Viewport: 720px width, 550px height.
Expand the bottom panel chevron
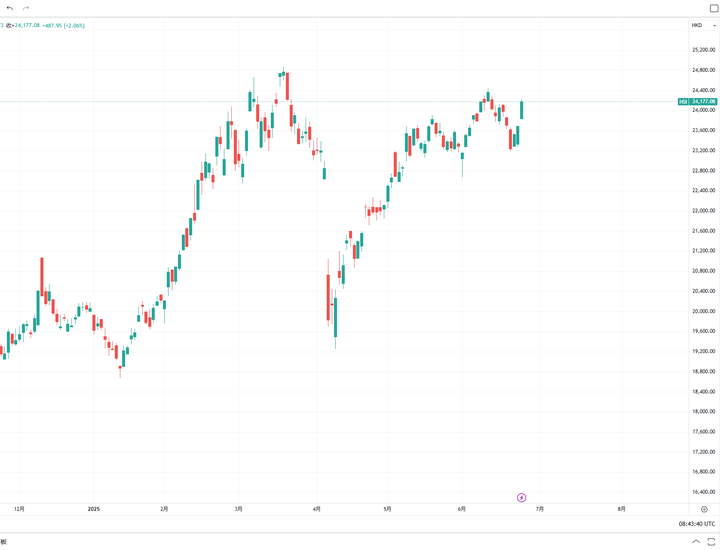(696, 542)
